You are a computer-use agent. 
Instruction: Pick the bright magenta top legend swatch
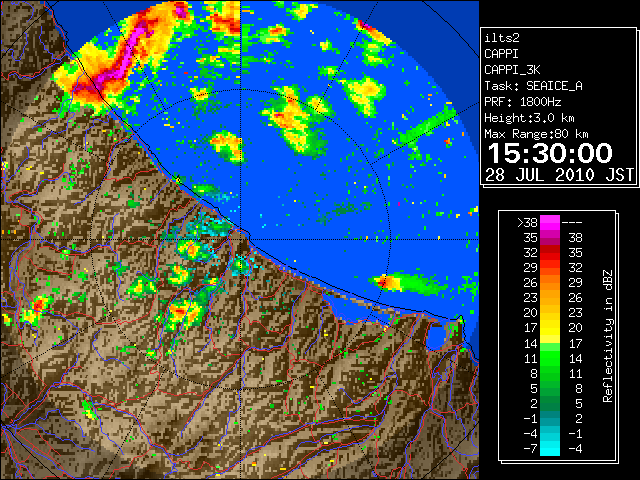tap(550, 222)
